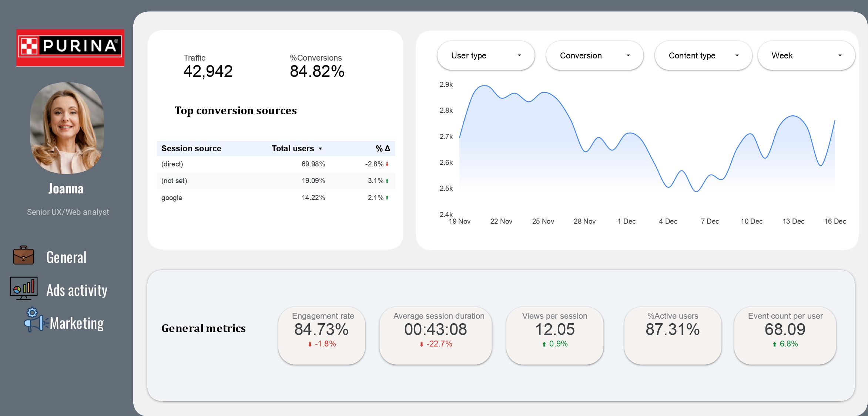Click the Engagement rate scorecard
This screenshot has width=868, height=416.
click(x=322, y=335)
